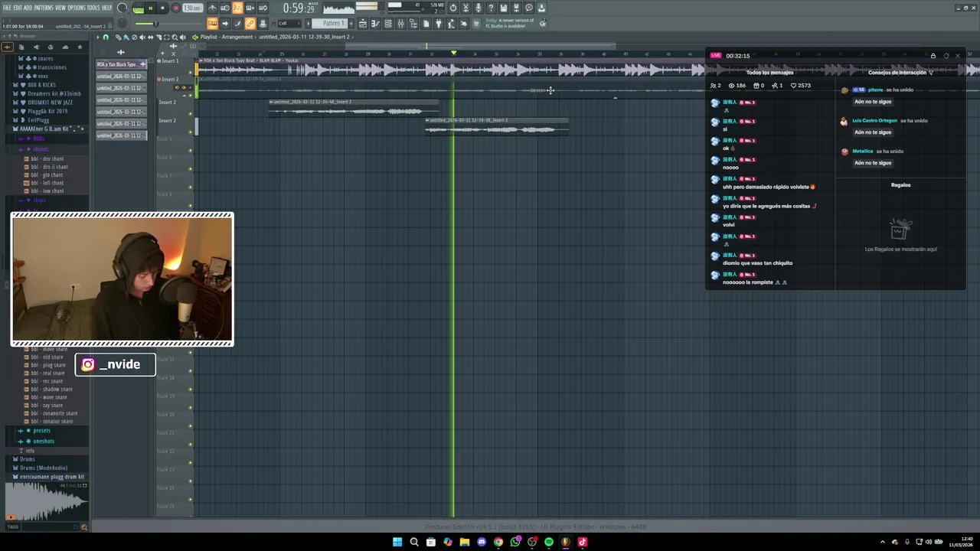Viewport: 980px width, 551px height.
Task: Click the Windows Start button in taskbar
Action: click(x=397, y=542)
